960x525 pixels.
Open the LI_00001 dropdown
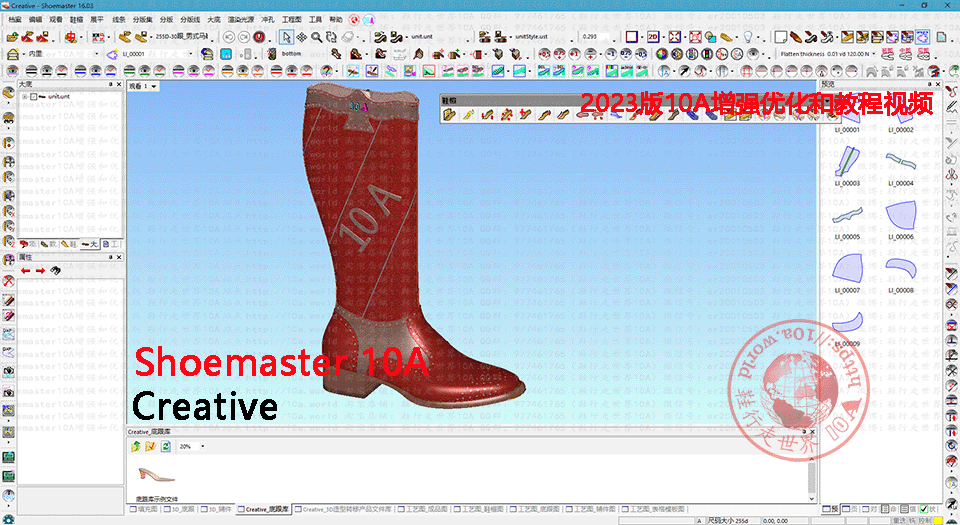(190, 54)
